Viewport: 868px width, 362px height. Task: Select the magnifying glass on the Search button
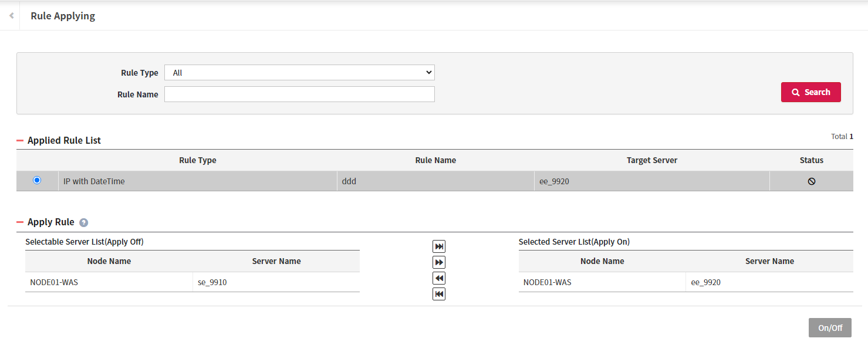(x=796, y=92)
